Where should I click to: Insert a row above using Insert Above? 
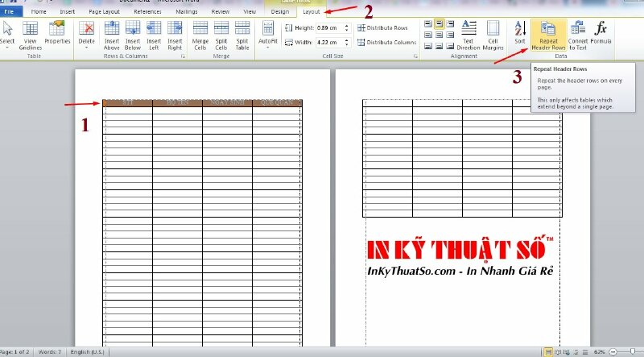click(x=111, y=35)
